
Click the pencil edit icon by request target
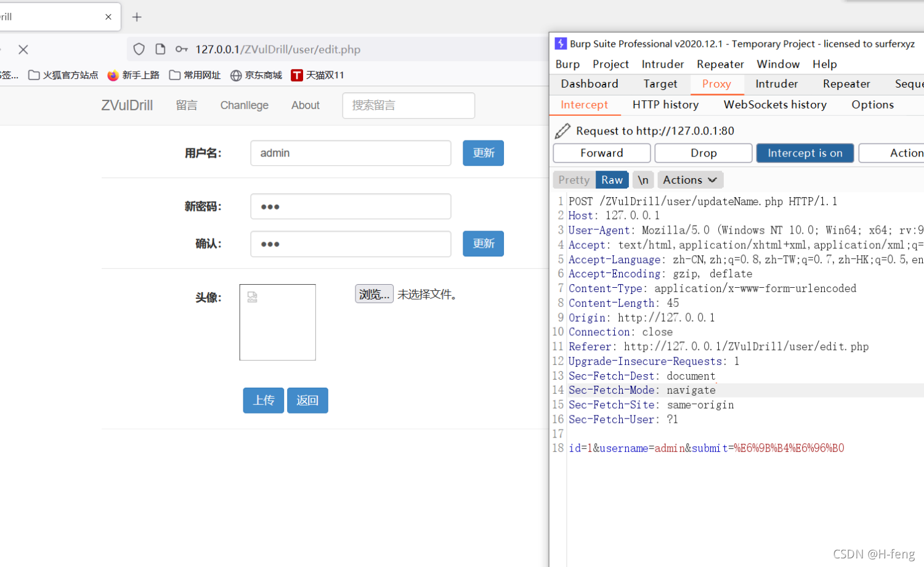pyautogui.click(x=562, y=131)
